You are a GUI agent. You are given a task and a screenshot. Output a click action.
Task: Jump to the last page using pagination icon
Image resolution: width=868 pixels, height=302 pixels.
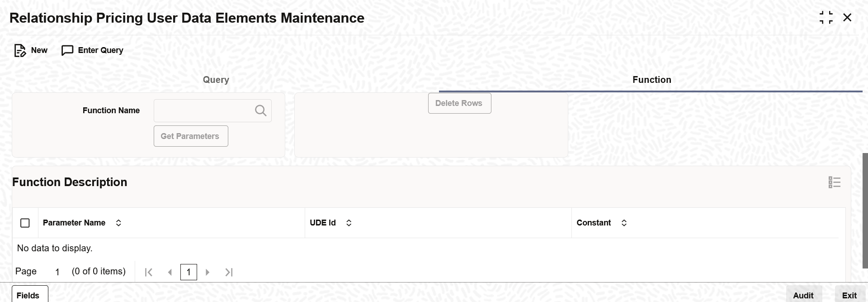[228, 272]
